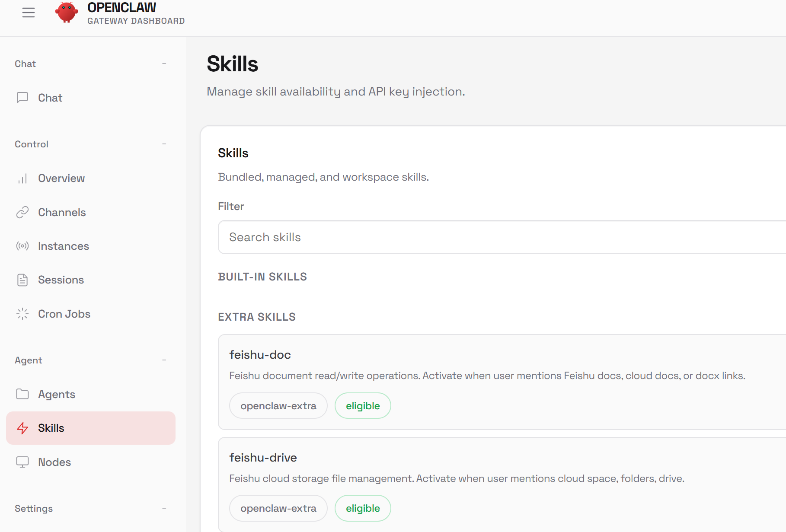Click the Agents folder icon
This screenshot has width=786, height=532.
tap(22, 394)
